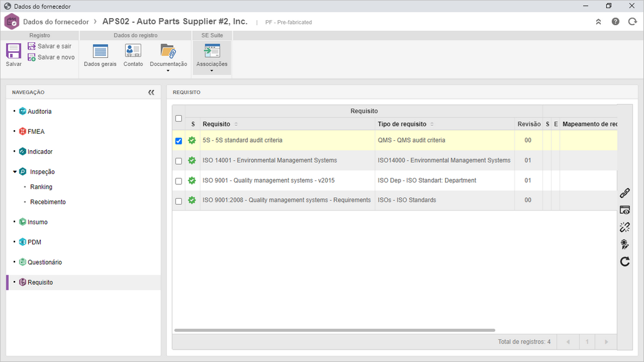Click the certificate badge icon in side toolbar
Image resolution: width=644 pixels, height=362 pixels.
click(625, 244)
